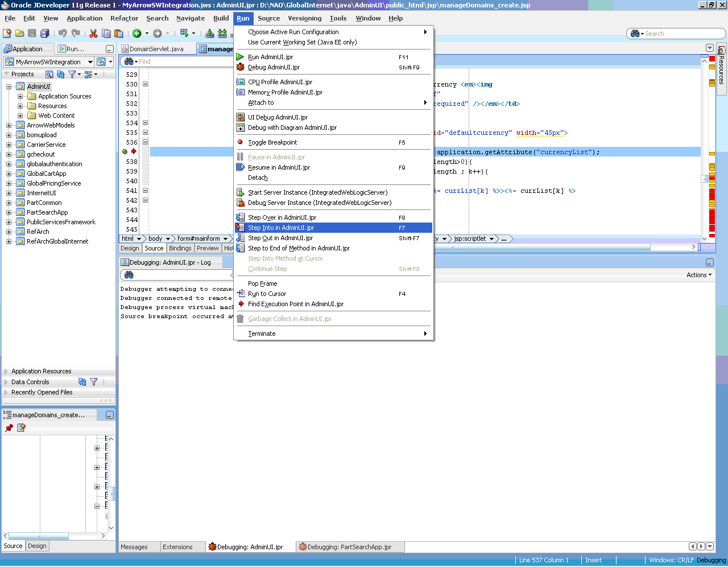Viewport: 728px width, 568px height.
Task: Choose Resume in AdminUI.jpr
Action: click(334, 167)
